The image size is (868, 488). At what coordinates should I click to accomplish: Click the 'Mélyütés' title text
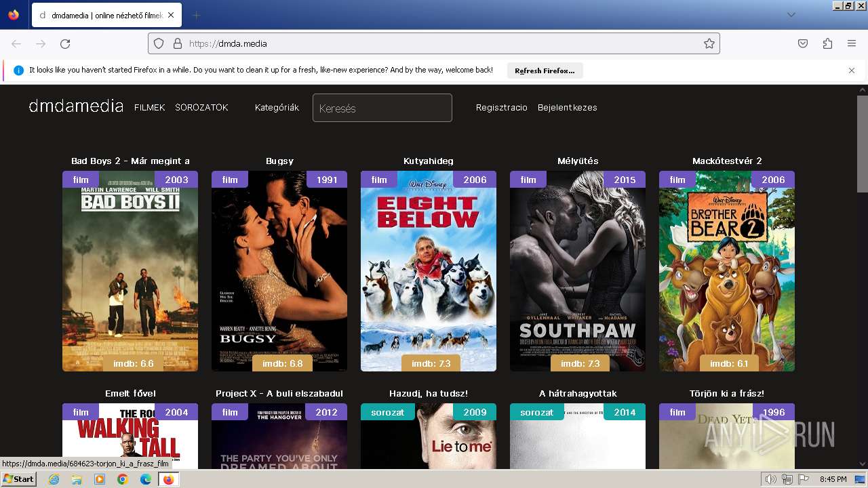(x=578, y=161)
